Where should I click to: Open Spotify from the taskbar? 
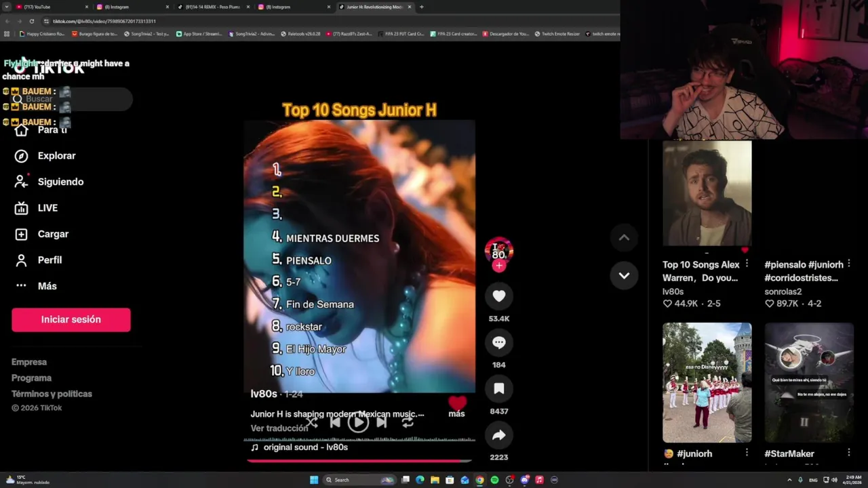pos(494,480)
